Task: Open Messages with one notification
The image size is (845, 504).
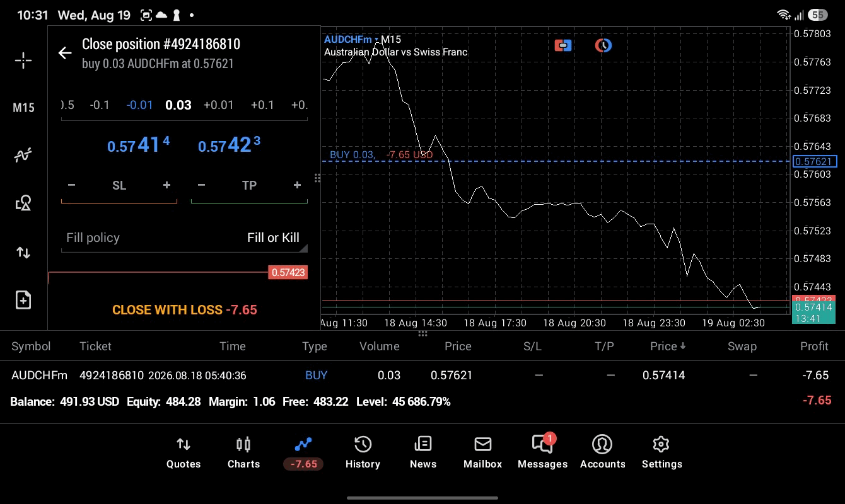Action: [542, 453]
